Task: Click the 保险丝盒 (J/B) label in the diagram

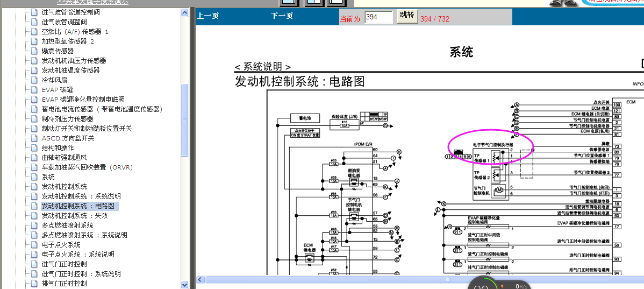Action: tap(344, 116)
